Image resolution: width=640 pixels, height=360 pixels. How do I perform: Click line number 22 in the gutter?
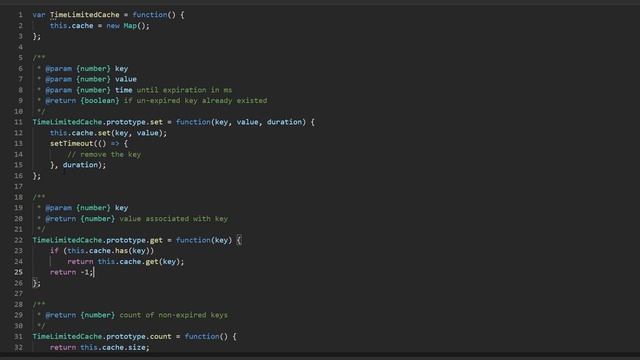click(19, 240)
